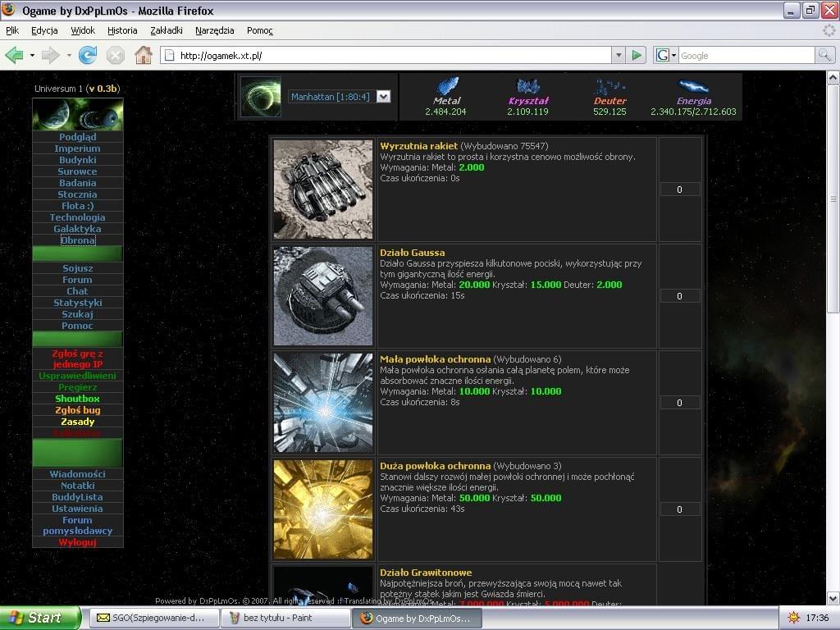Open the Szukaj link
This screenshot has height=630, width=840.
coord(78,314)
